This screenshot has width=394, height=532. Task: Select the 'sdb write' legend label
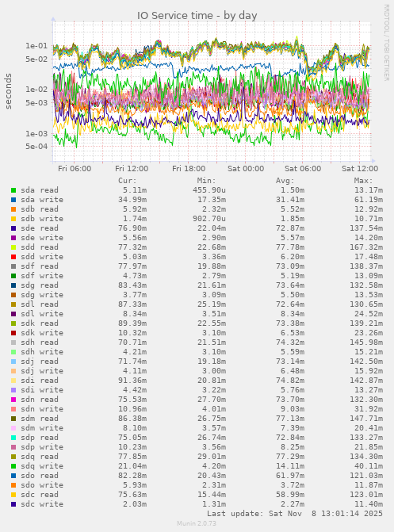42,219
